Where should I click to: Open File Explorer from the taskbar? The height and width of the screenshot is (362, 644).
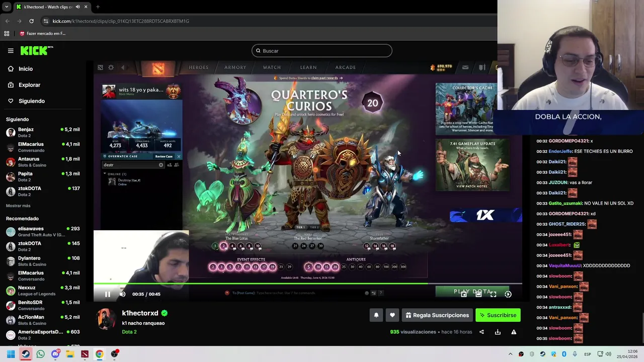70,354
